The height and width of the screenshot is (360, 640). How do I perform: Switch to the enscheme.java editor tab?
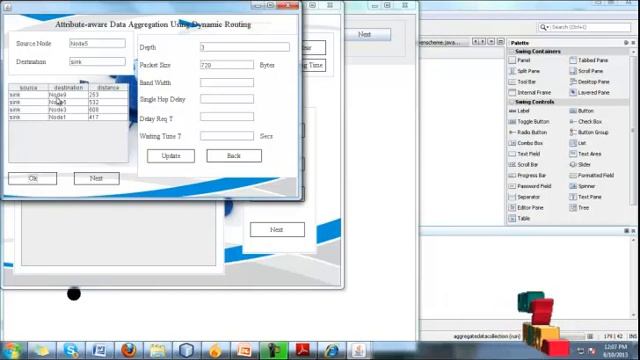tap(440, 42)
